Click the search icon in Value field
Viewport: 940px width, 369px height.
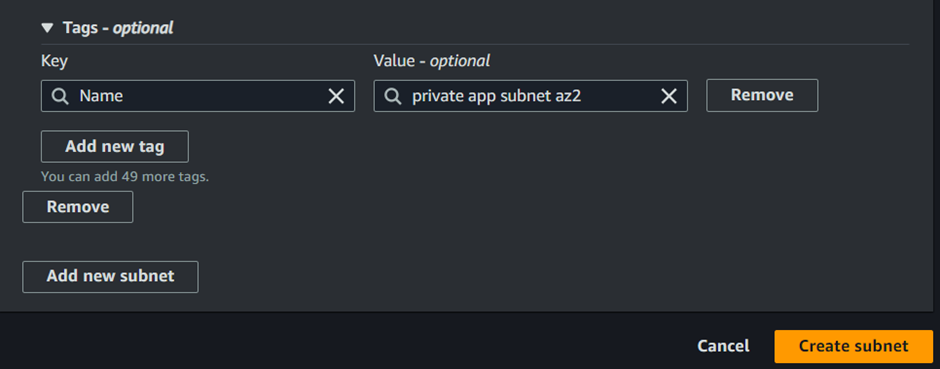point(393,96)
